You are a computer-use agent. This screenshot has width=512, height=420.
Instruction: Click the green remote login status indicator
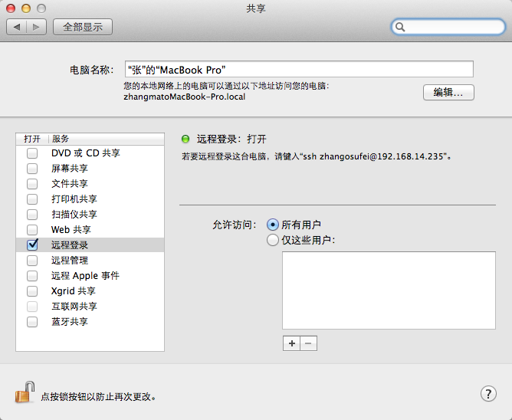185,139
